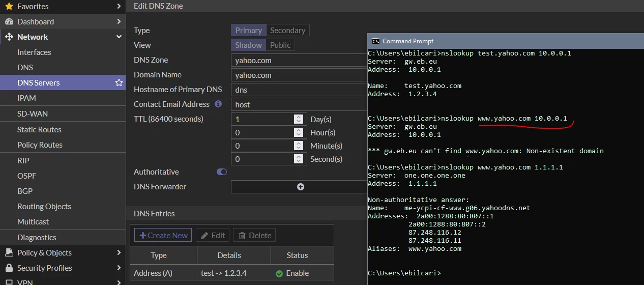Click the Policy & Objects icon
The width and height of the screenshot is (644, 285).
click(9, 253)
